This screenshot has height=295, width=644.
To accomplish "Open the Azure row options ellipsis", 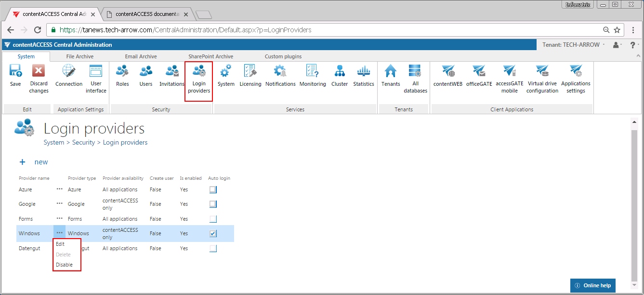I will tap(59, 189).
